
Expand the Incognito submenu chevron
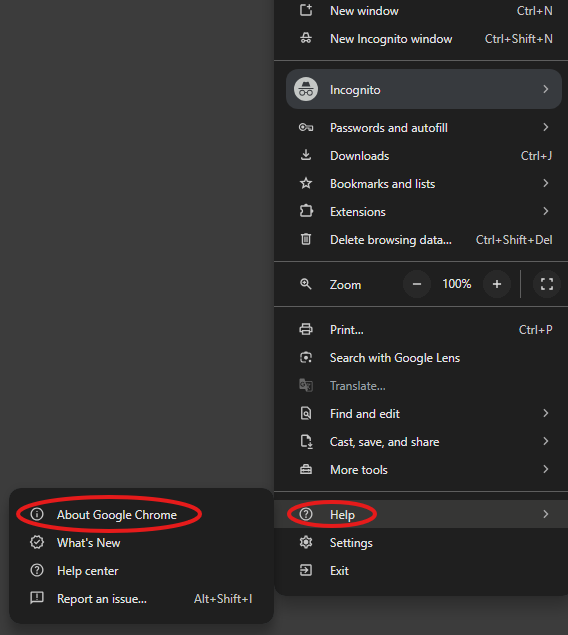click(546, 89)
